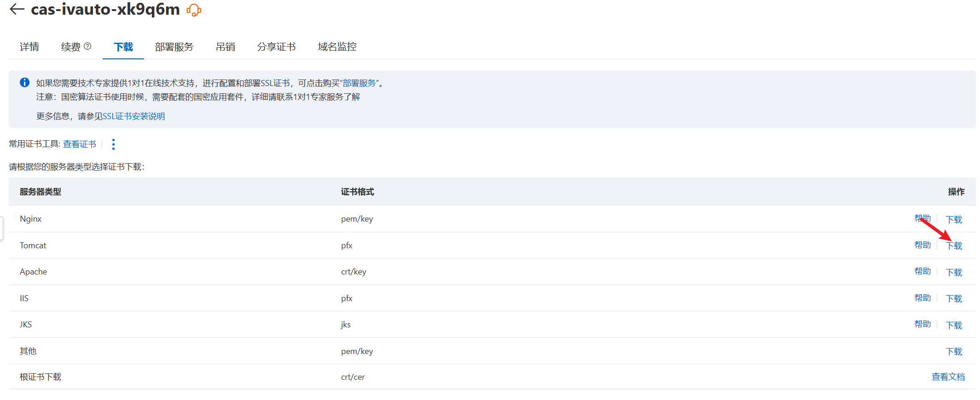Click the blue info icon in notice
980x400 pixels.
click(x=25, y=83)
